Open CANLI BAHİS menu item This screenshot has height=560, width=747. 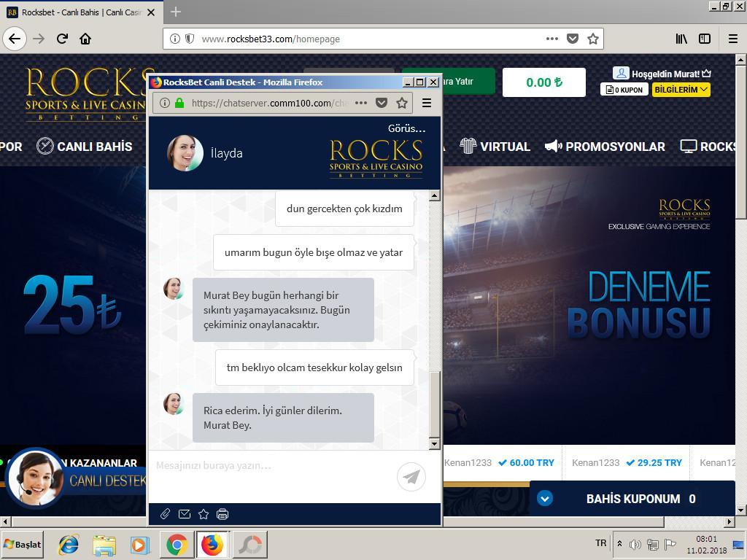(85, 146)
